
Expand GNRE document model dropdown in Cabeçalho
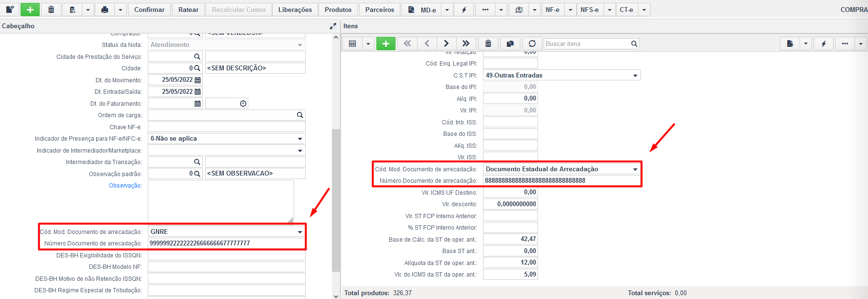point(300,232)
